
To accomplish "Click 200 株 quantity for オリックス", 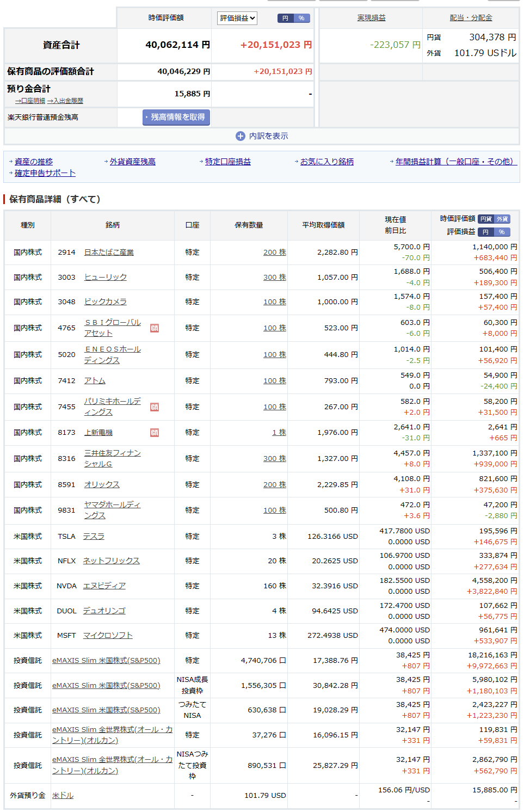I will coord(274,485).
